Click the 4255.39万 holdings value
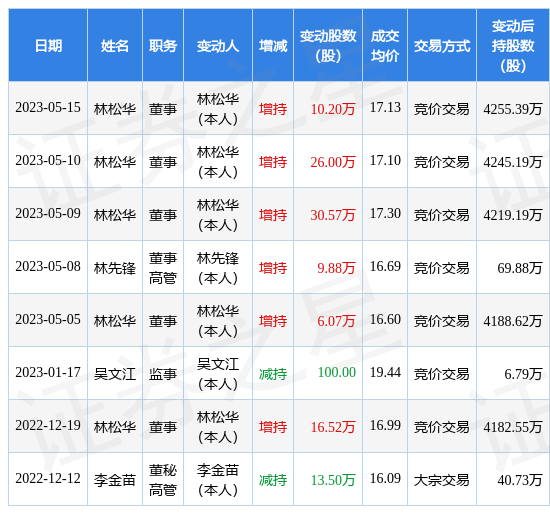 tap(513, 109)
